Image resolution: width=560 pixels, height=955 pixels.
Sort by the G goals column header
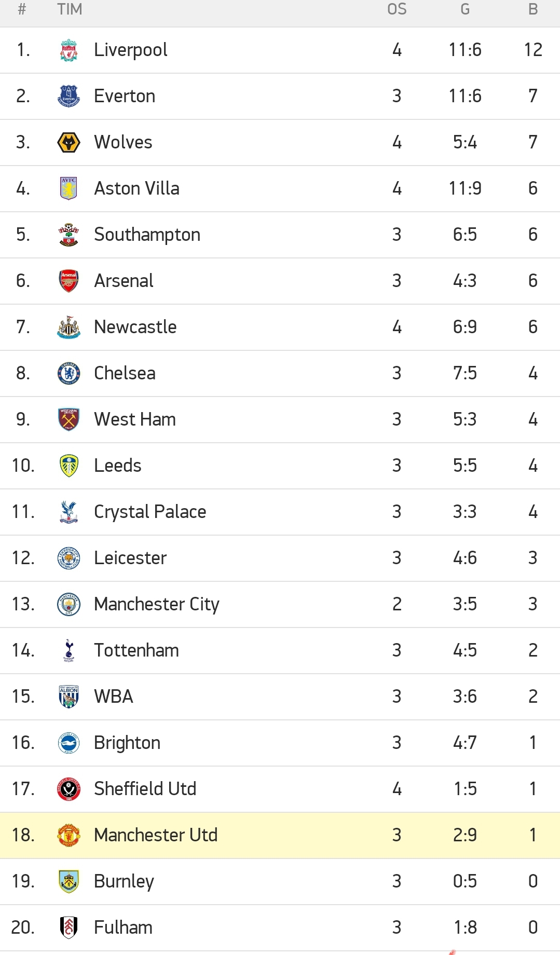pos(465,9)
